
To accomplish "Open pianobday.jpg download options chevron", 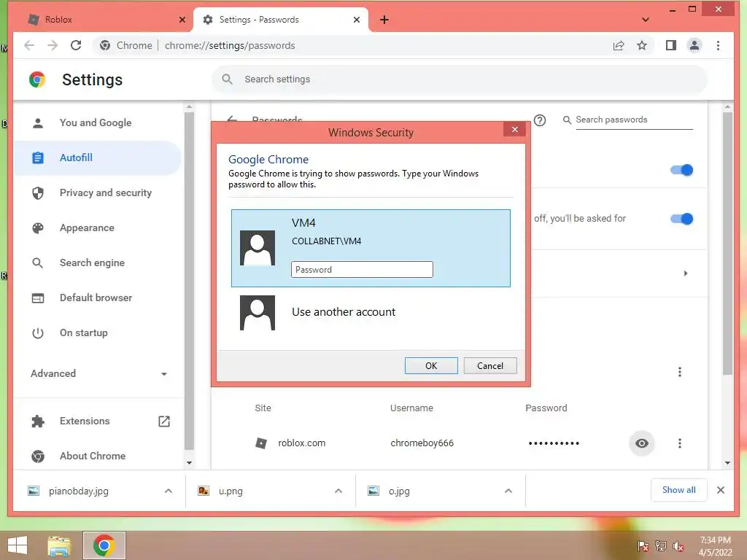I will point(169,491).
